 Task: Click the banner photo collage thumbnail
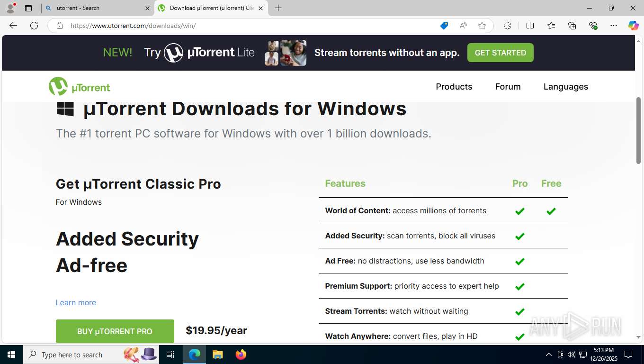[286, 53]
